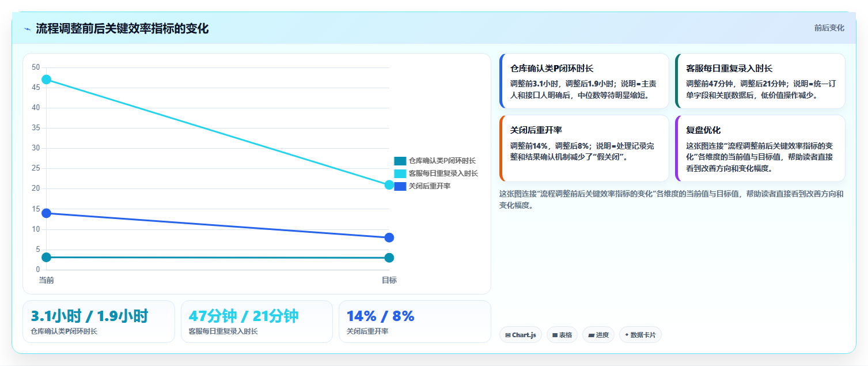Click legend text 仓库确认类P闭环时长

442,161
